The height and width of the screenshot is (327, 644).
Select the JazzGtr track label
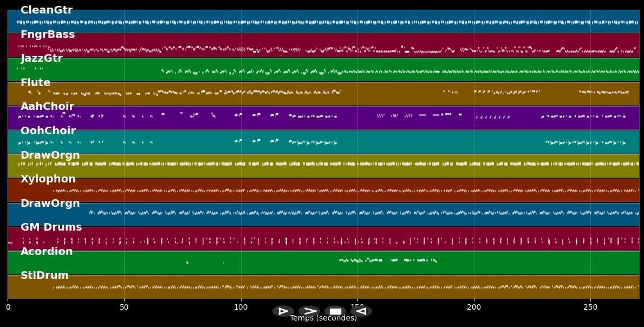pyautogui.click(x=42, y=58)
